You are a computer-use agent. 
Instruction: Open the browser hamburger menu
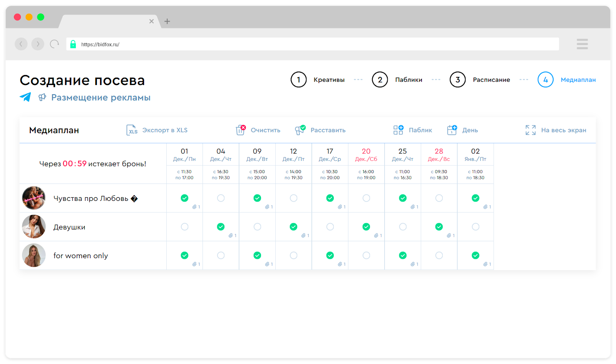click(x=582, y=44)
